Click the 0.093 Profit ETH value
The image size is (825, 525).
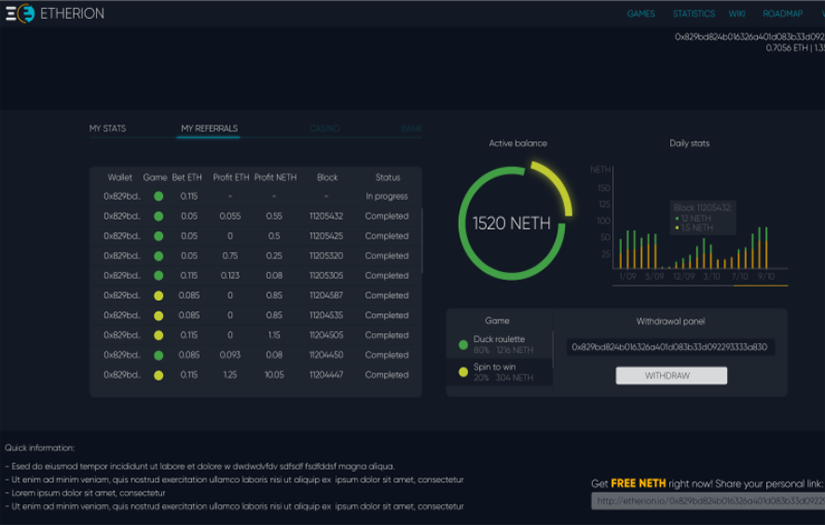click(230, 355)
